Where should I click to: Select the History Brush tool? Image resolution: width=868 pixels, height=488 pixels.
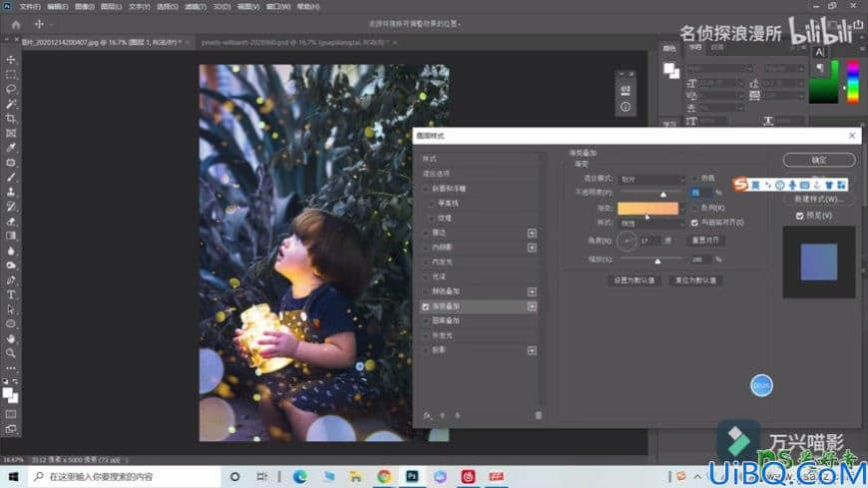(x=11, y=207)
